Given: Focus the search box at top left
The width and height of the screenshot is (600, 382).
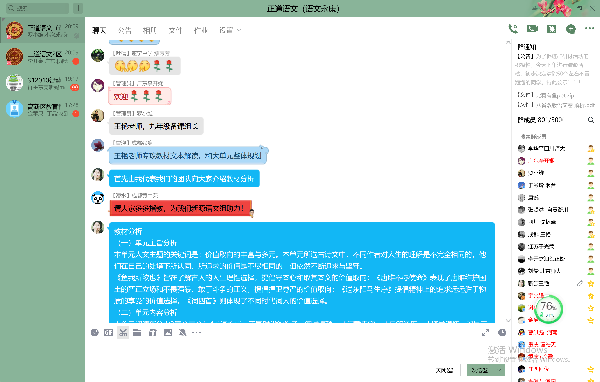Looking at the screenshot, I should coord(38,8).
